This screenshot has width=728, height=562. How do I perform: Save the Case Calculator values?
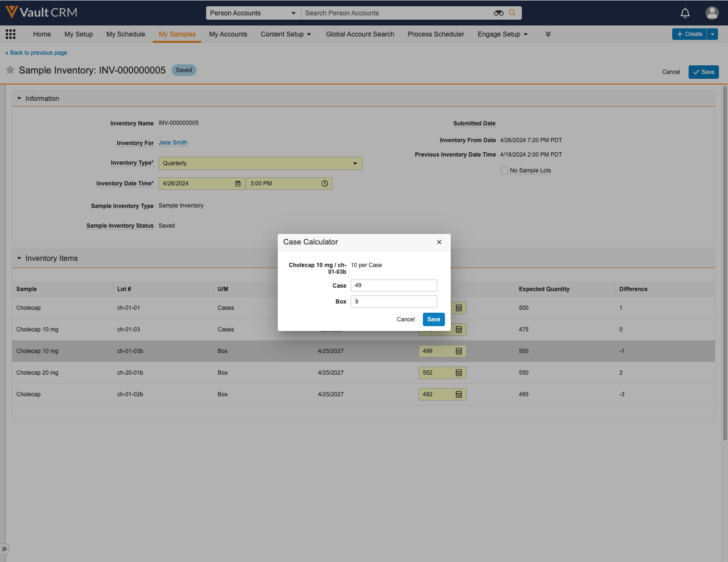(433, 319)
